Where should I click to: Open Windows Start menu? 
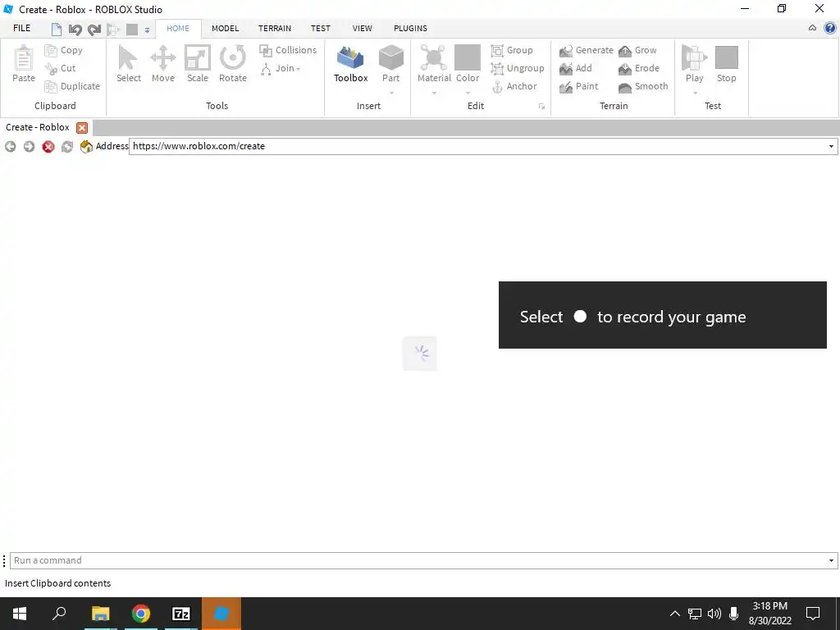coord(20,614)
